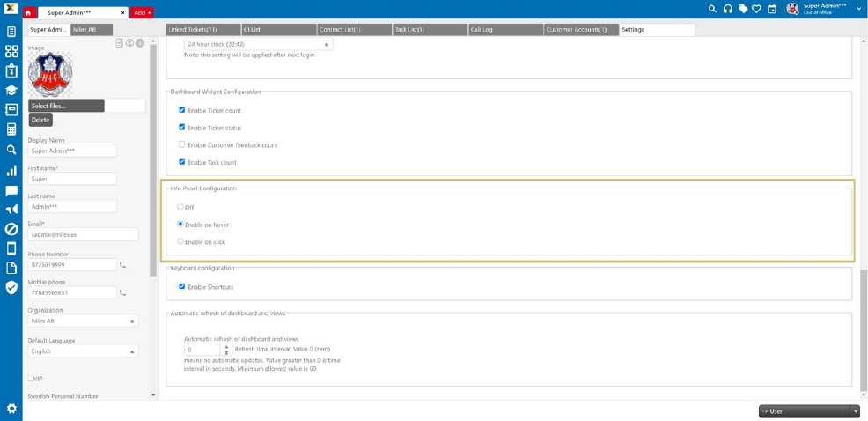The width and height of the screenshot is (868, 421).
Task: Disable the Enable Ticket count checkbox
Action: point(182,110)
